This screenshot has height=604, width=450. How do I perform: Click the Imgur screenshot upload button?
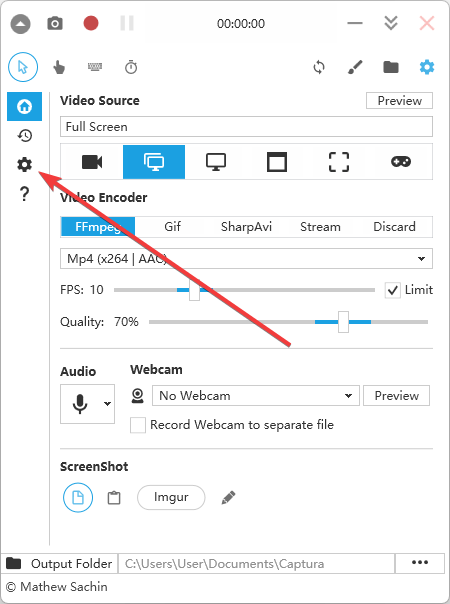[x=171, y=497]
